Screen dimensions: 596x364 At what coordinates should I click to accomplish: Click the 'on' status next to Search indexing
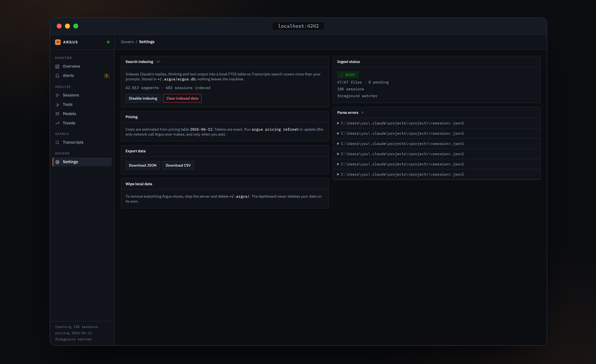158,62
